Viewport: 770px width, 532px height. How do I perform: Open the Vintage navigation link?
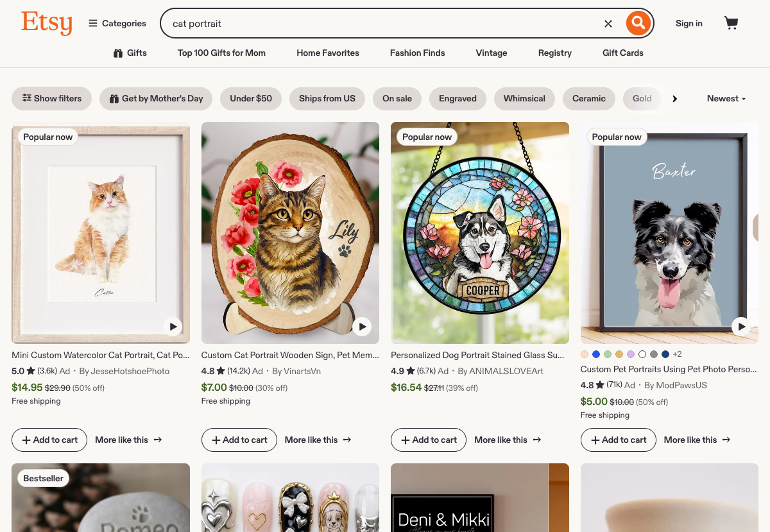pos(492,53)
